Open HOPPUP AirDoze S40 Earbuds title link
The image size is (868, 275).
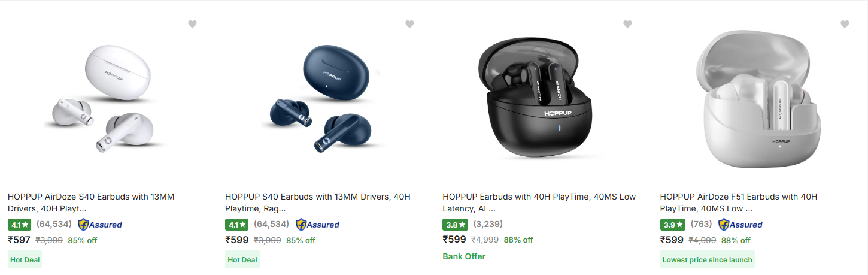pos(91,203)
